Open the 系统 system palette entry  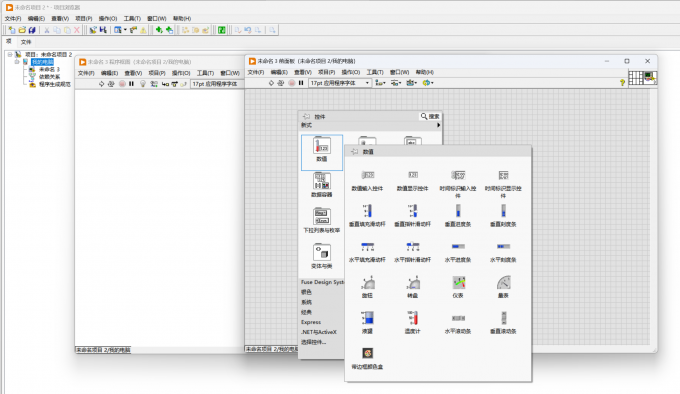[x=306, y=302]
